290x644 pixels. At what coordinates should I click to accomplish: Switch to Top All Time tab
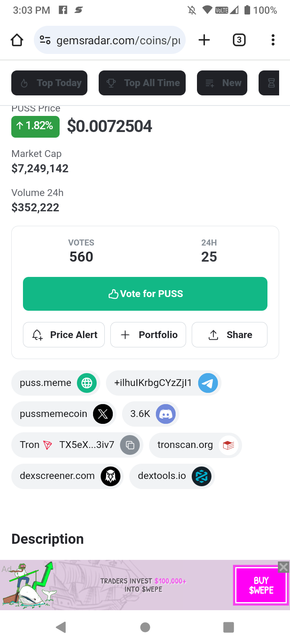click(142, 83)
